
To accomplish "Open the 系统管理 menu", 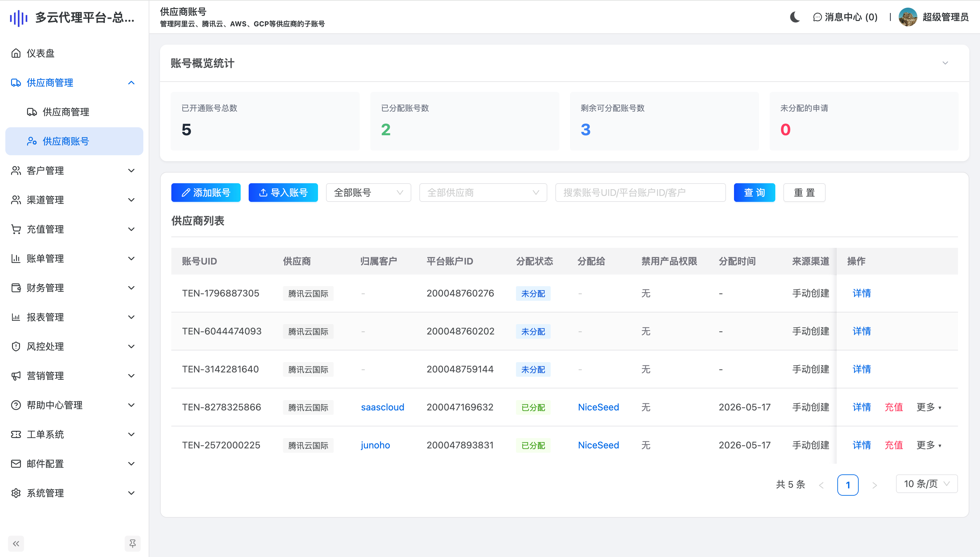I will [x=74, y=493].
